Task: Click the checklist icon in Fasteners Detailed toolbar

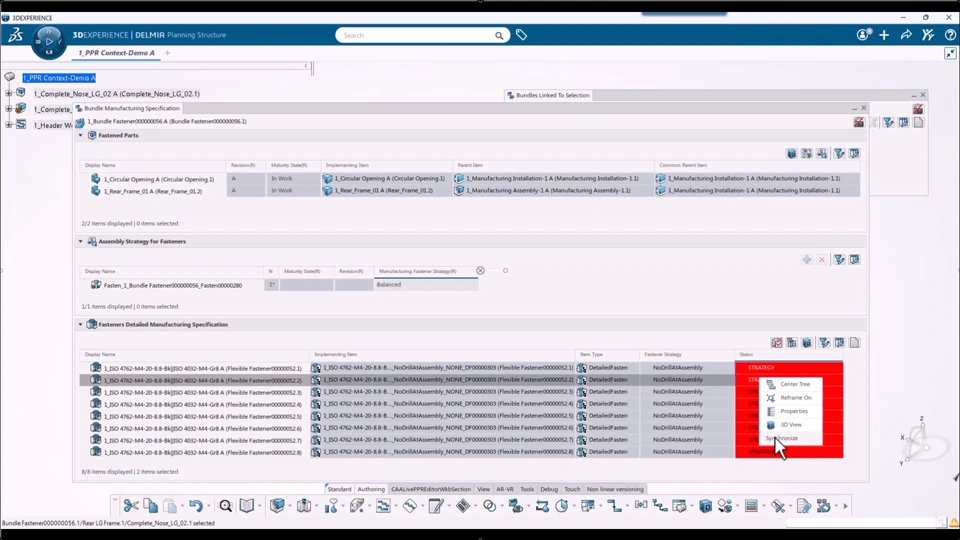Action: pyautogui.click(x=776, y=343)
